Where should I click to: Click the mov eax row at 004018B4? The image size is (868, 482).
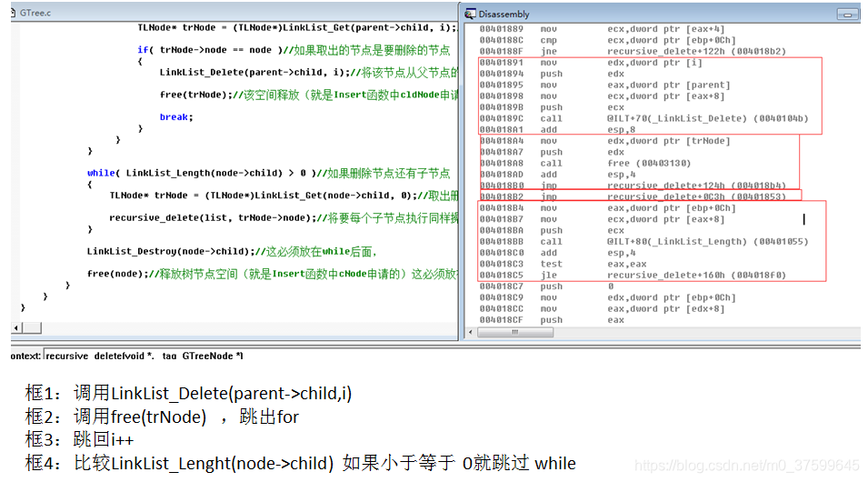point(608,207)
